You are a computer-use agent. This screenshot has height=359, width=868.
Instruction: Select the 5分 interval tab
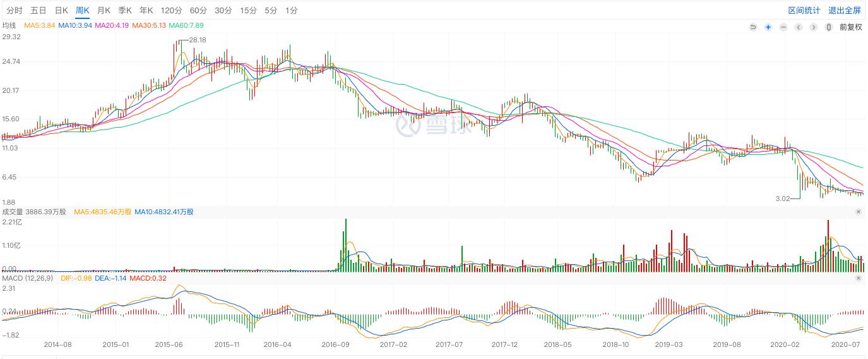271,11
